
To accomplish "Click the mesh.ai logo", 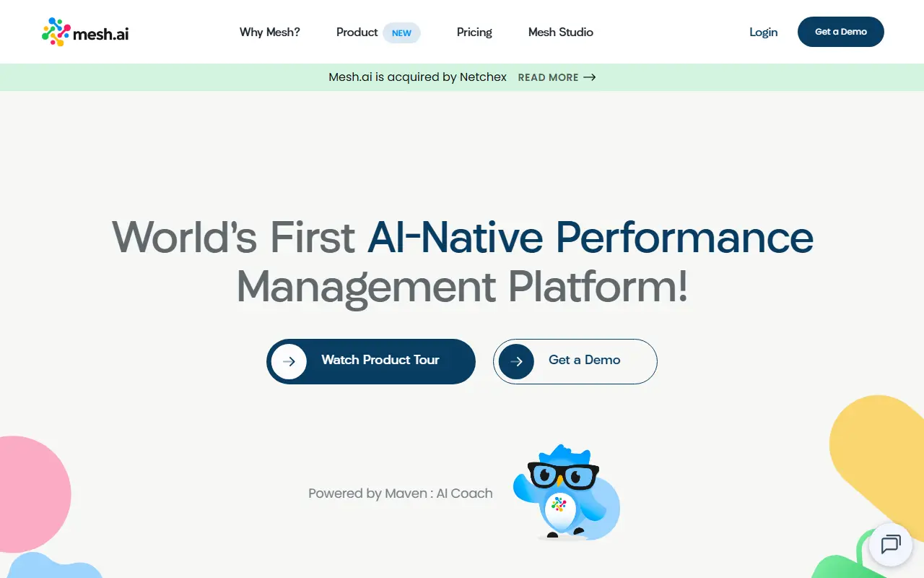I will (x=85, y=32).
